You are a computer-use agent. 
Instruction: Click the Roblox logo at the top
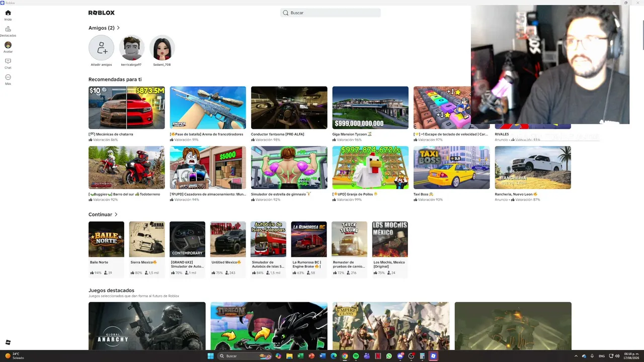[102, 13]
